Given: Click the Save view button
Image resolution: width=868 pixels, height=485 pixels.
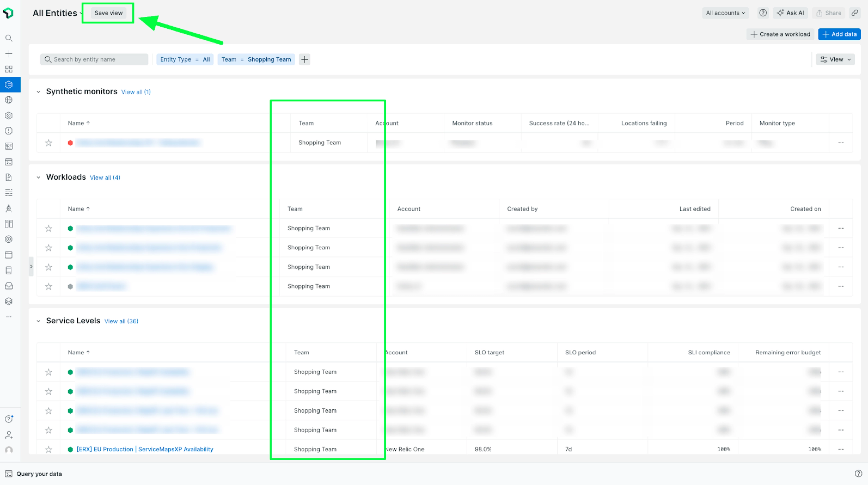Looking at the screenshot, I should (x=108, y=13).
